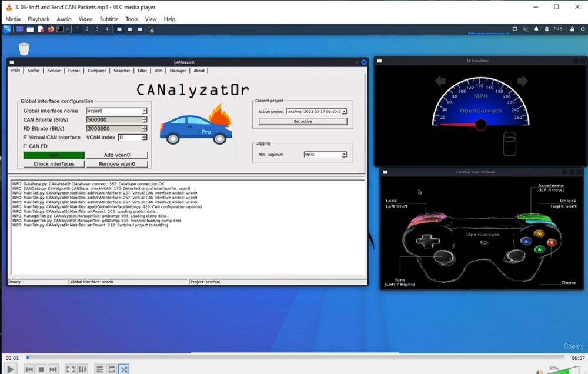The image size is (588, 374).
Task: Open the Trash on desktop
Action: click(x=24, y=49)
